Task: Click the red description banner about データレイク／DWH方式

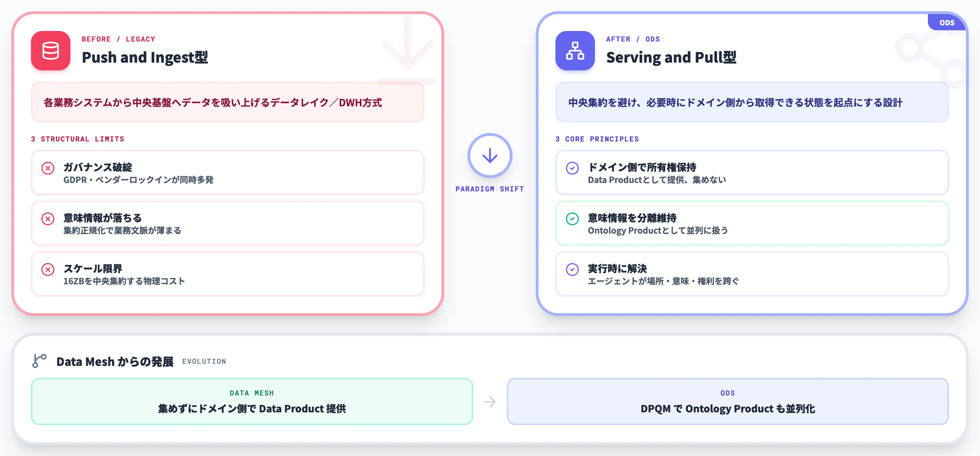Action: [227, 102]
